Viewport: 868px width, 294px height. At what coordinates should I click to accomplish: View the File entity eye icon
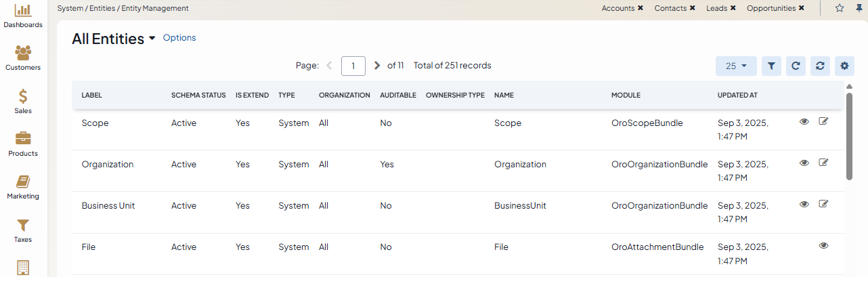823,246
